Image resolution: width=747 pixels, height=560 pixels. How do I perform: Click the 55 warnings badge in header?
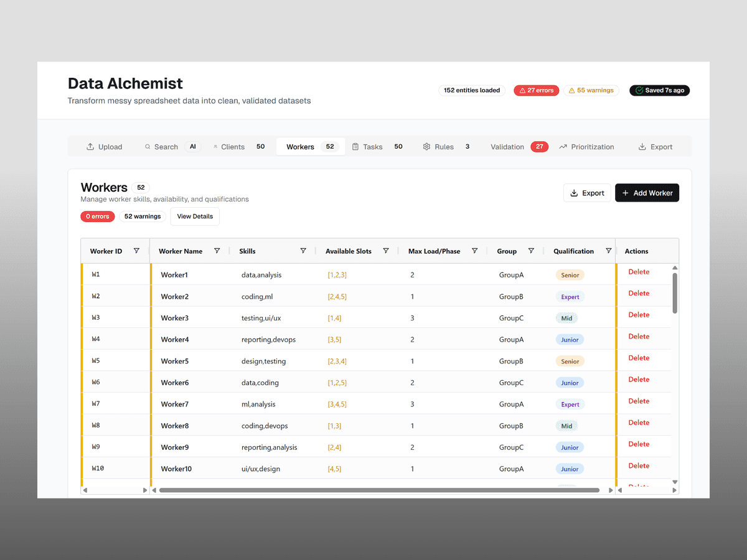point(591,90)
